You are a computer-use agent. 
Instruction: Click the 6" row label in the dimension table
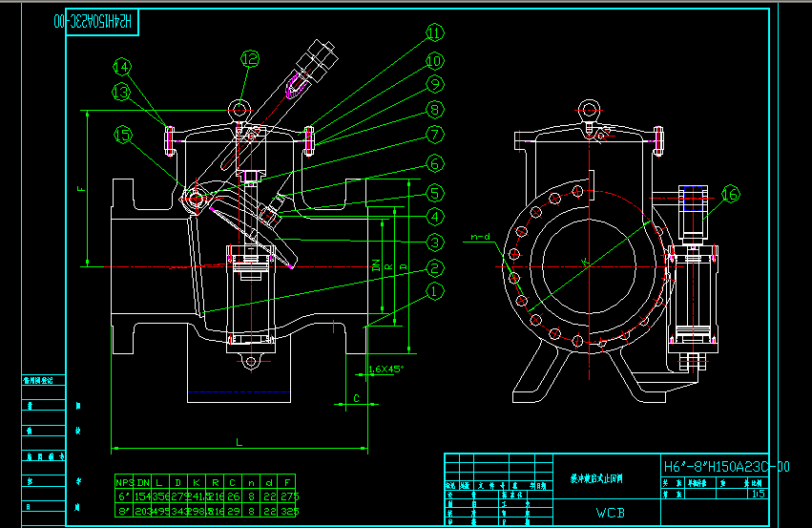[x=124, y=496]
